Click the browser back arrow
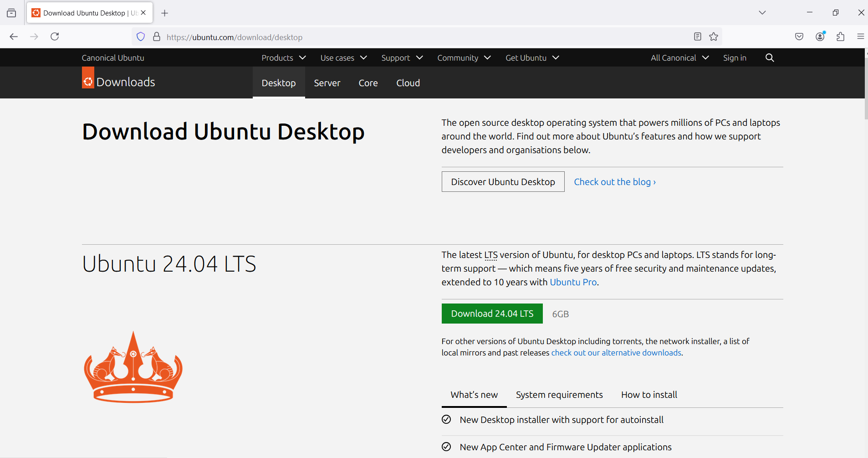Viewport: 868px width, 458px height. tap(14, 36)
